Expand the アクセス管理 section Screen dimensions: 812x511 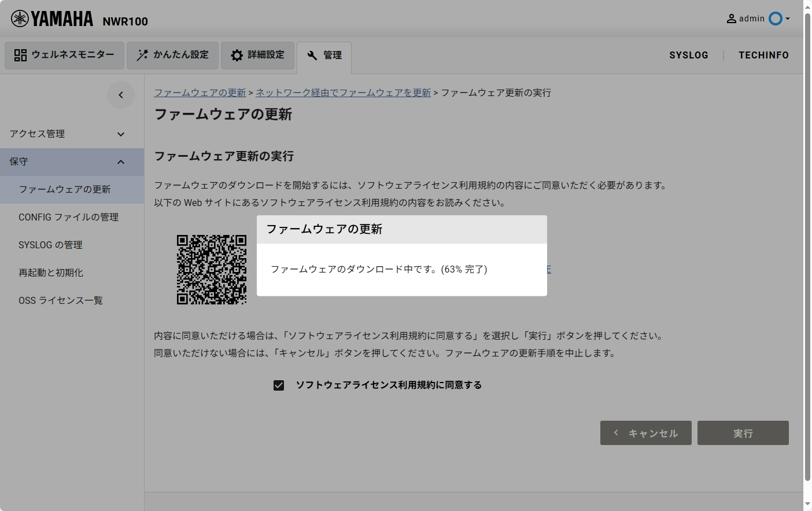pyautogui.click(x=121, y=134)
